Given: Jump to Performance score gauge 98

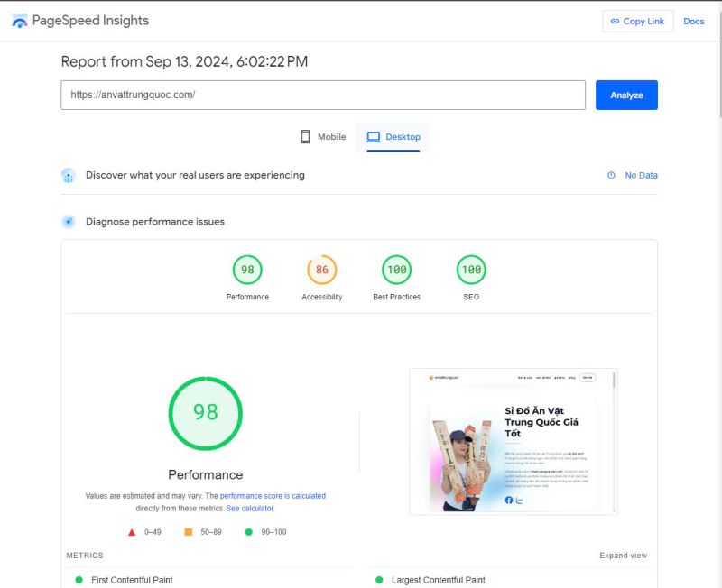Looking at the screenshot, I should (247, 270).
